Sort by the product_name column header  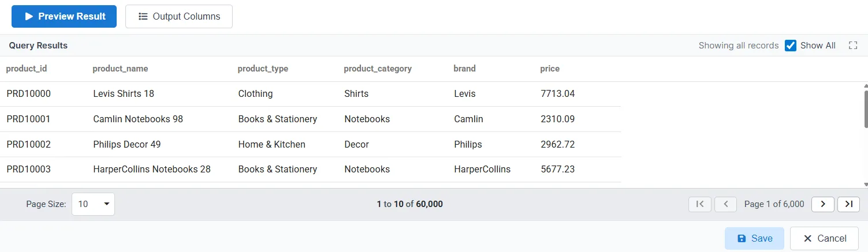click(x=120, y=69)
